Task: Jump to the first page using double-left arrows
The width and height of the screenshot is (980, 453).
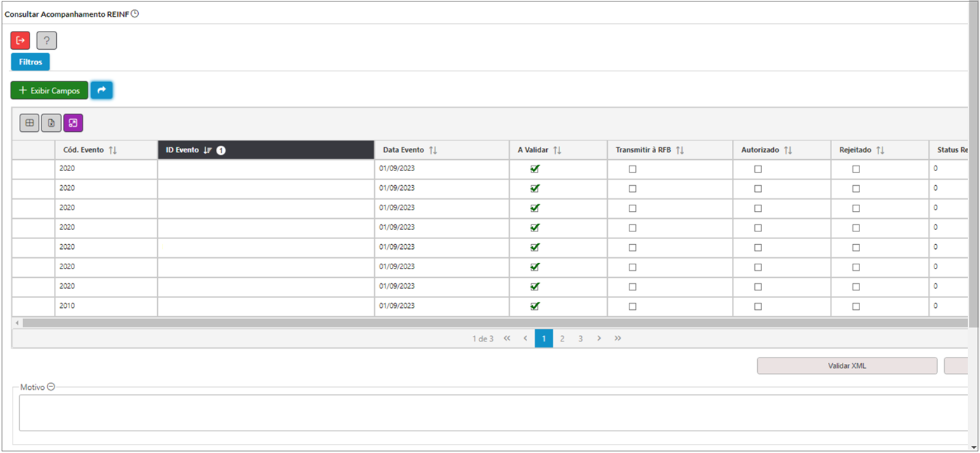Action: click(507, 339)
